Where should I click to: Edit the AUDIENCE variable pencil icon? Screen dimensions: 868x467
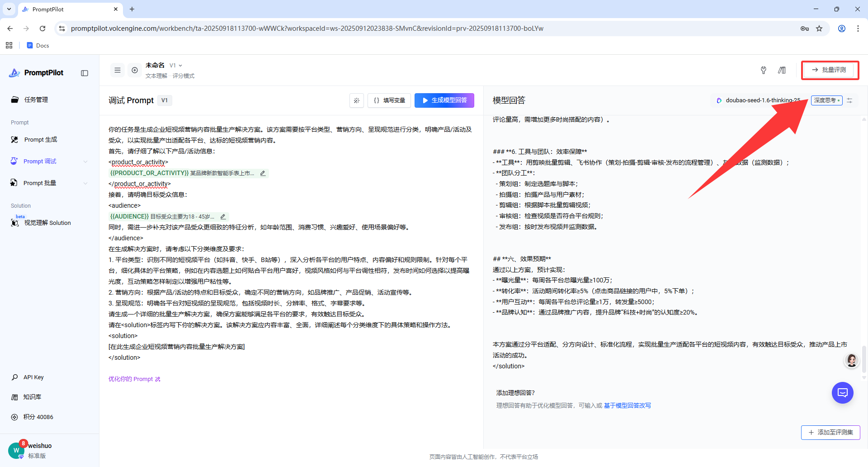(223, 217)
